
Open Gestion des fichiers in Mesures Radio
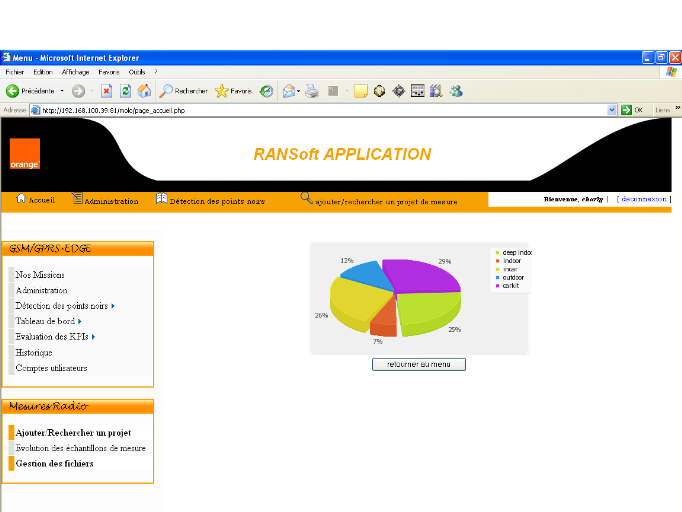pyautogui.click(x=54, y=464)
